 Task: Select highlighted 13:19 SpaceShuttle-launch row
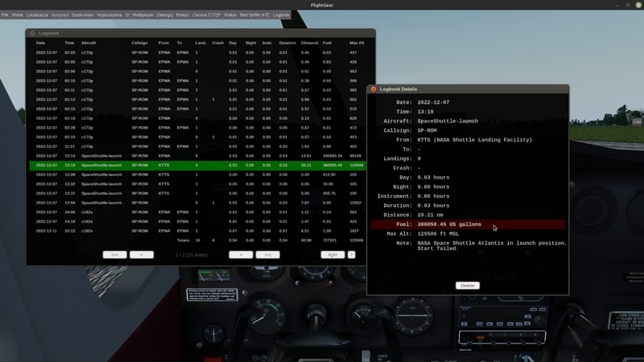pos(197,166)
